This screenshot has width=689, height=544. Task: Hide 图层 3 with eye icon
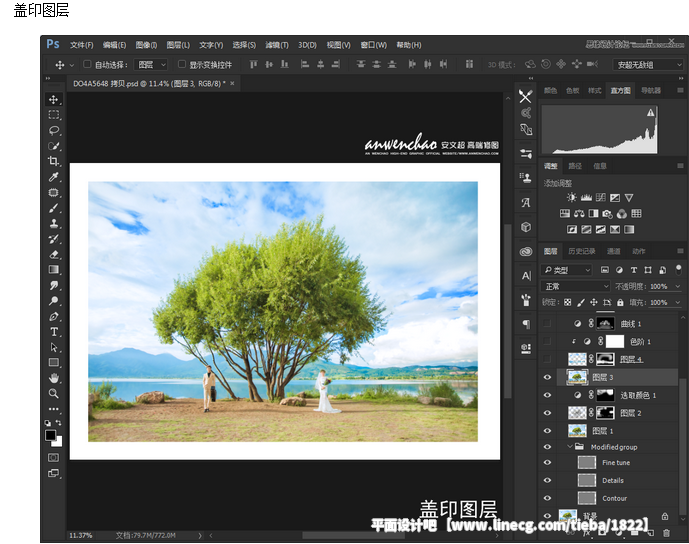click(x=547, y=377)
